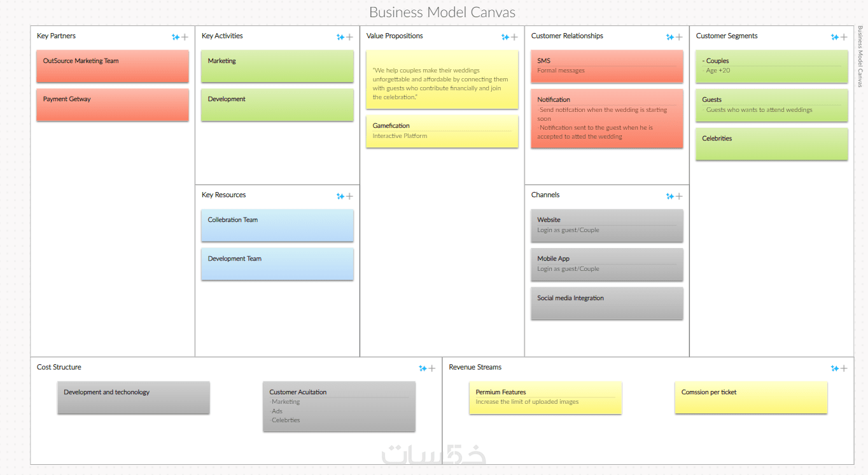Select the Social media Integration note
The height and width of the screenshot is (475, 868).
[x=606, y=303]
